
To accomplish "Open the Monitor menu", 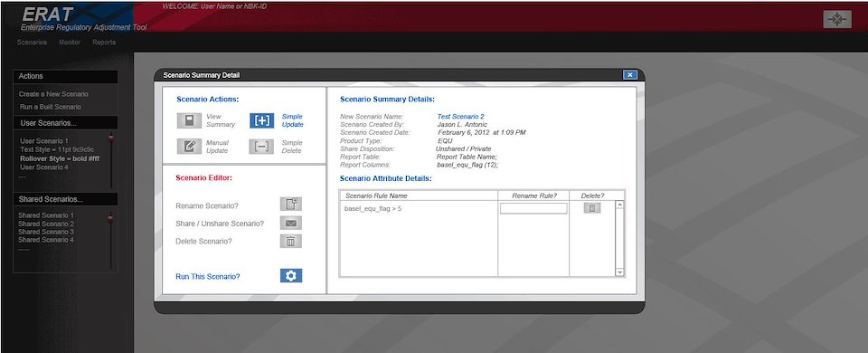I will (x=70, y=43).
